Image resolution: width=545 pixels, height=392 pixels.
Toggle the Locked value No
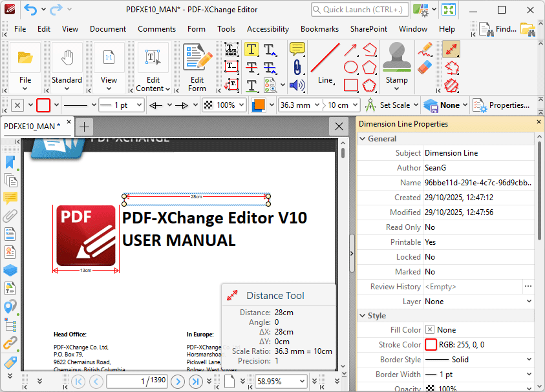tap(478, 257)
